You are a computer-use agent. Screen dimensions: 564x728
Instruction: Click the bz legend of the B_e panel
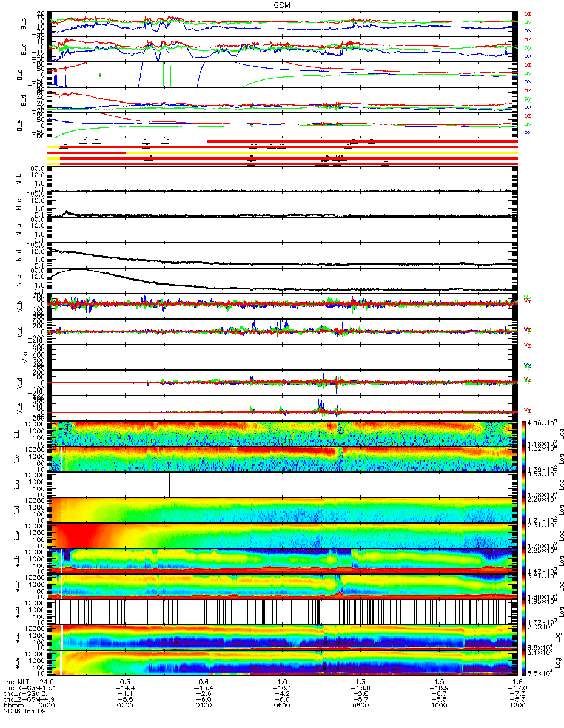[528, 115]
